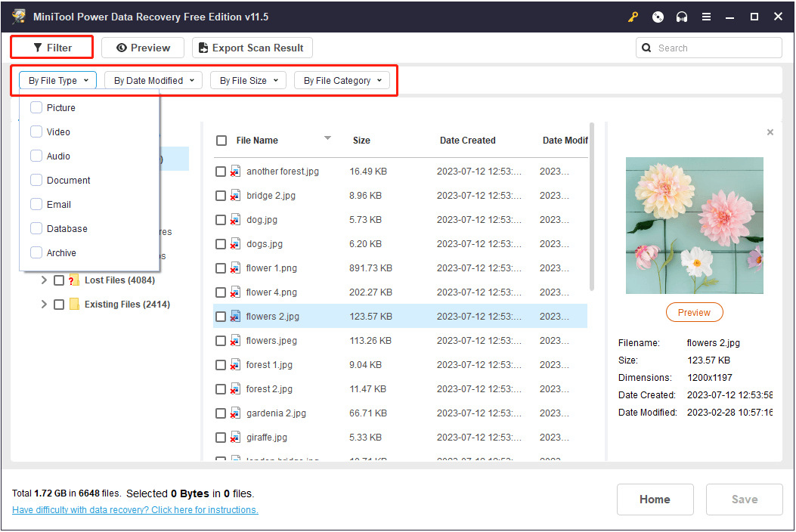The width and height of the screenshot is (796, 532).
Task: Expand the Existing Files tree node
Action: click(44, 304)
